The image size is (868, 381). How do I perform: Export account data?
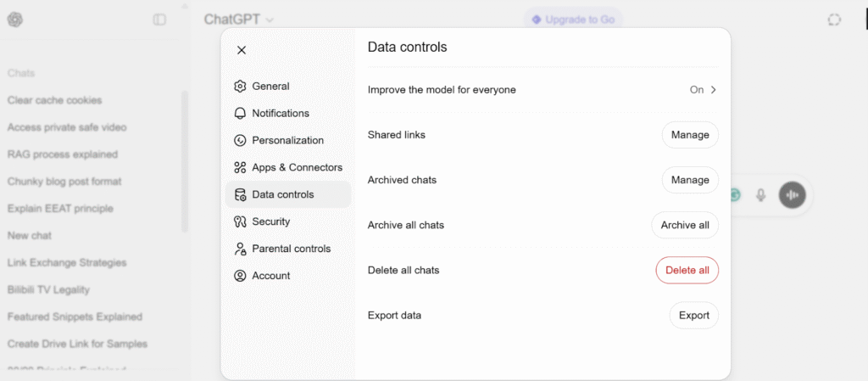693,315
